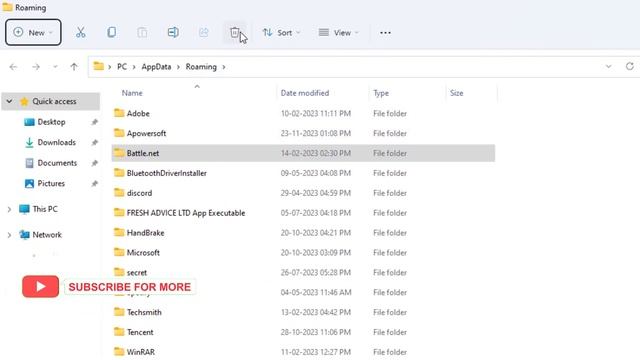Select Pictures in Quick access
The width and height of the screenshot is (640, 360).
(x=51, y=183)
